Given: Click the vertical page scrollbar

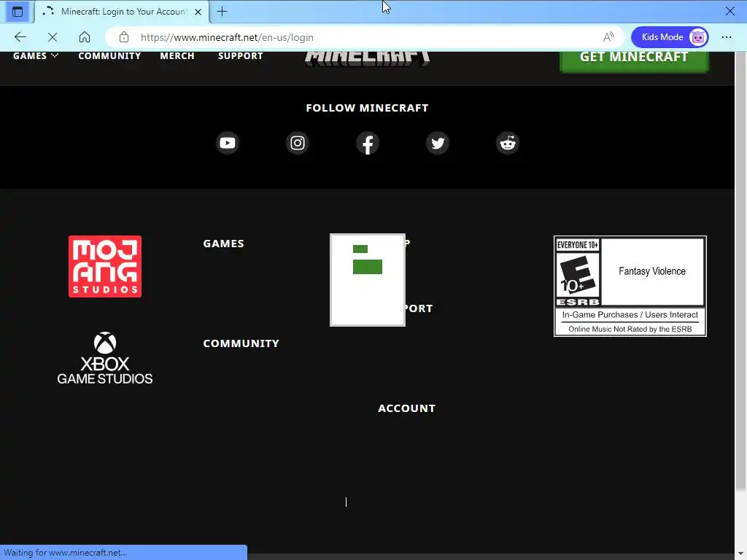Looking at the screenshot, I should pos(741,271).
